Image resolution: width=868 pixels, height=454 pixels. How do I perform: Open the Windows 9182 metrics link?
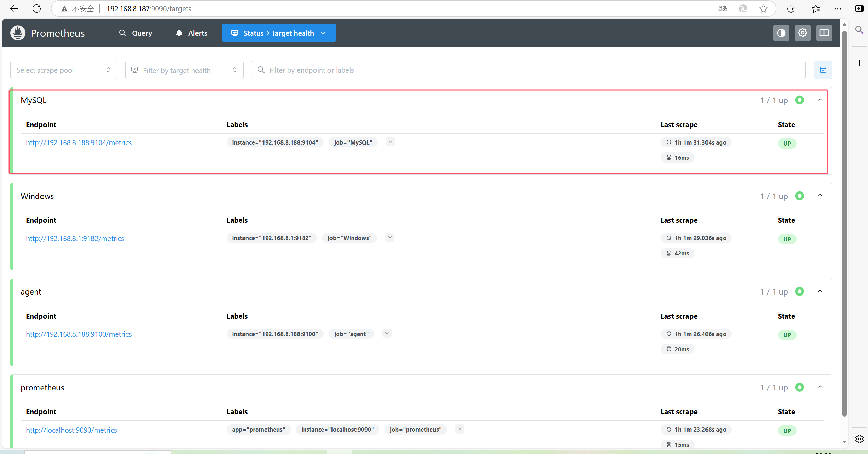[75, 239]
